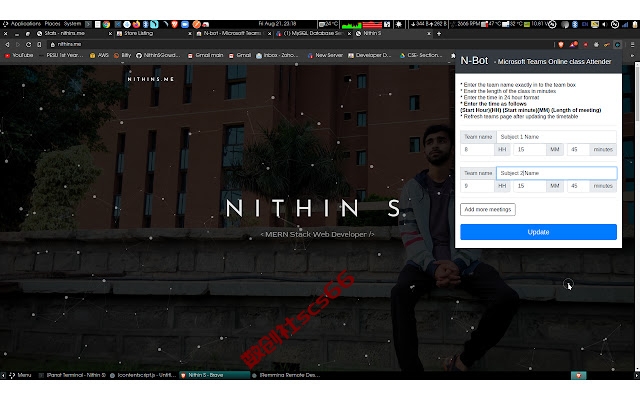This screenshot has height=400, width=640.
Task: Open the Inbox - Zoho bookmark
Action: point(277,56)
